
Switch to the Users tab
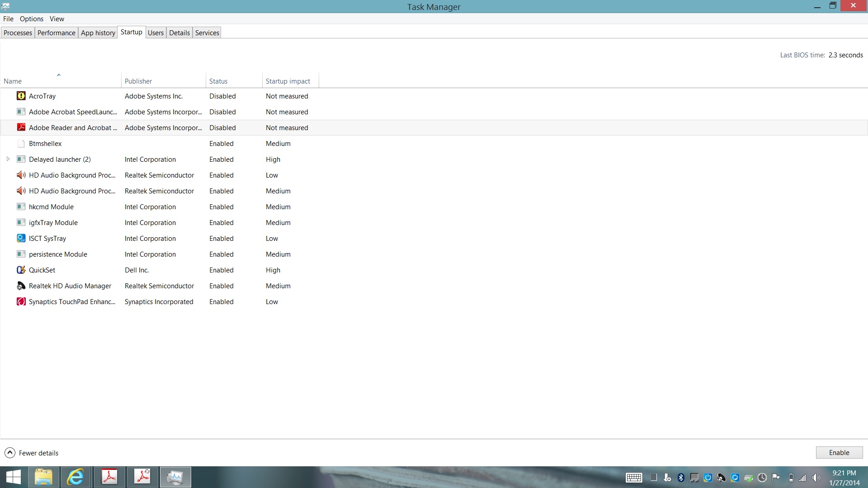[156, 33]
